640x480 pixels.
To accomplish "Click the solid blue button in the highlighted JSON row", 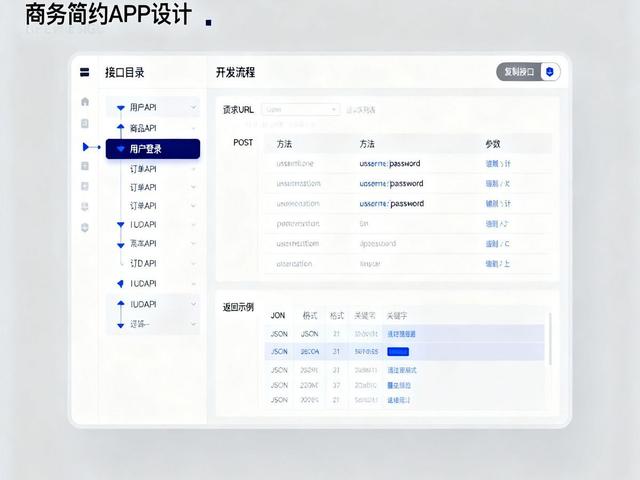I will pos(398,351).
